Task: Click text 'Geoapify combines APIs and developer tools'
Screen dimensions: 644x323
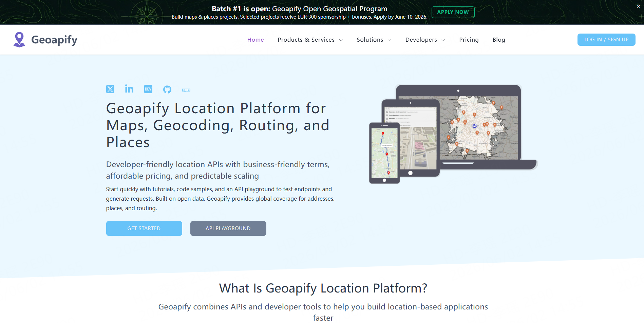Action: [x=323, y=312]
